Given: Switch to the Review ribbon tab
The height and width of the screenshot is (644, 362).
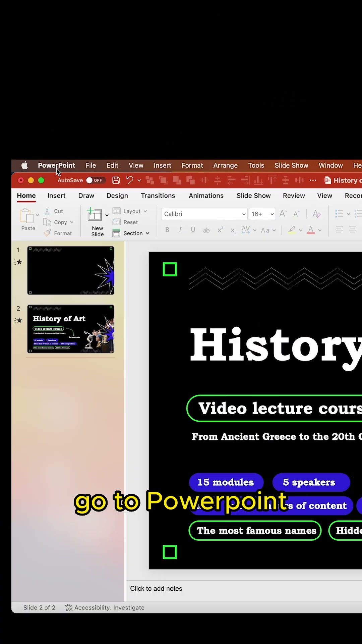Looking at the screenshot, I should [x=294, y=196].
